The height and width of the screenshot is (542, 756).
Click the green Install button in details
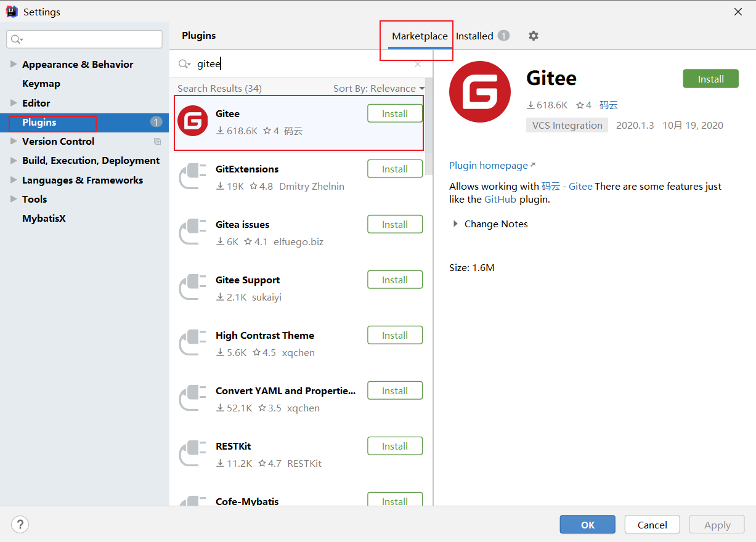710,79
